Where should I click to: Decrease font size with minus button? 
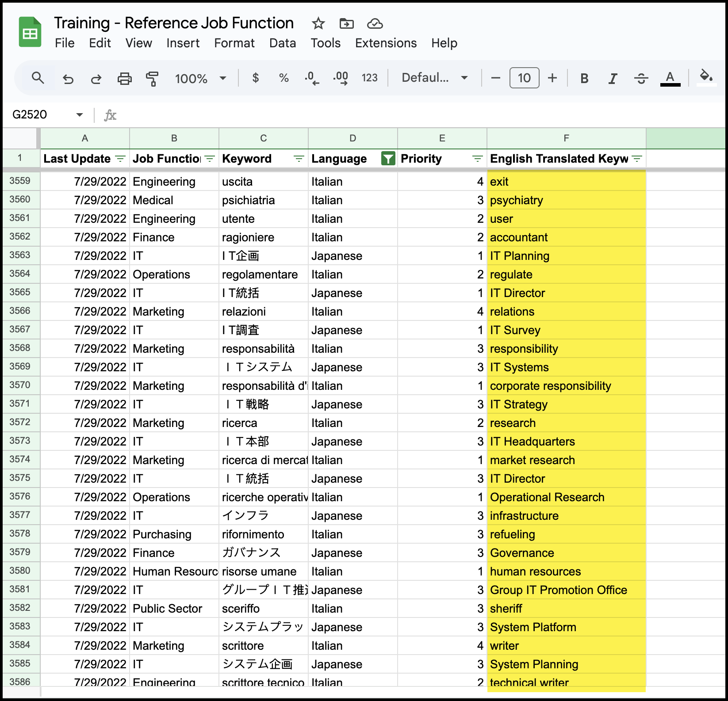[x=496, y=78]
